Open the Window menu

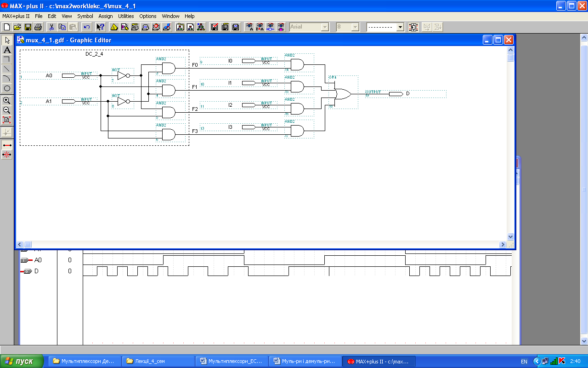tap(170, 16)
